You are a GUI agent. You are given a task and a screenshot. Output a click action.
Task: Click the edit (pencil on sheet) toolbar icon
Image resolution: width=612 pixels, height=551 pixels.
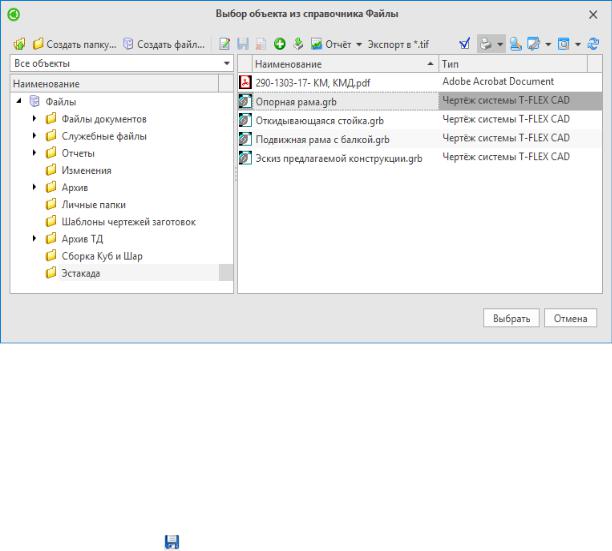pos(224,44)
